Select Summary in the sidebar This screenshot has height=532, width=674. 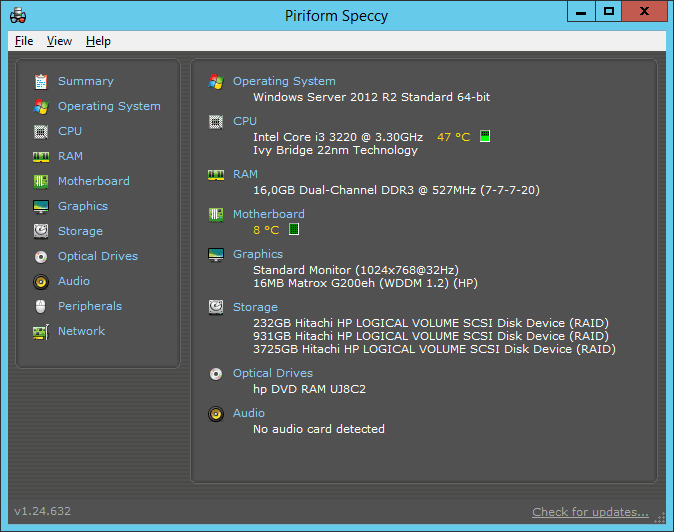click(86, 81)
